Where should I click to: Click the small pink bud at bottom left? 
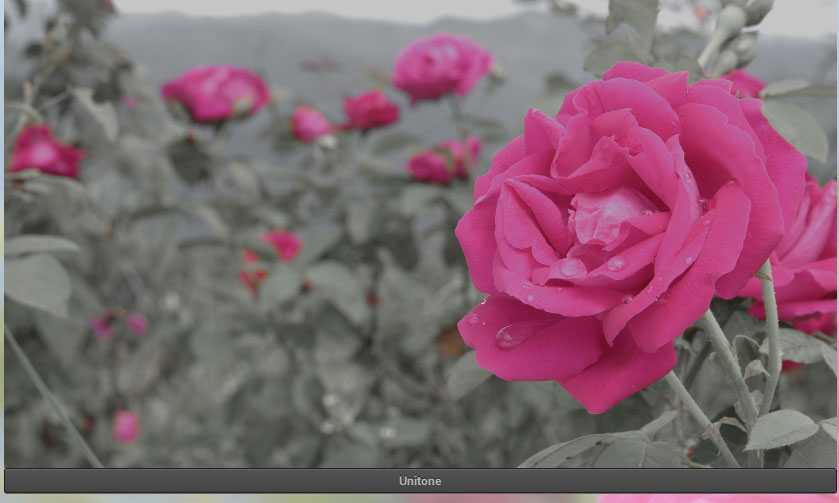click(x=126, y=426)
